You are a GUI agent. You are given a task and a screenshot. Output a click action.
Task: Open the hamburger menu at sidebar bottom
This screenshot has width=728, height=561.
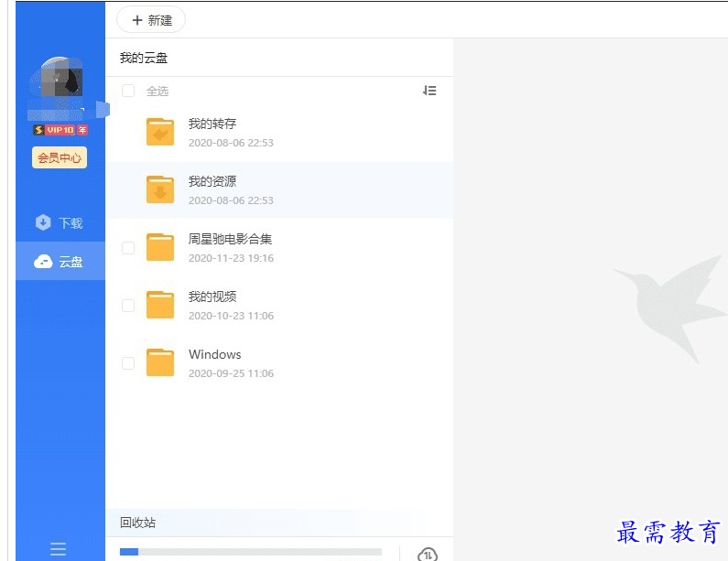coord(58,549)
